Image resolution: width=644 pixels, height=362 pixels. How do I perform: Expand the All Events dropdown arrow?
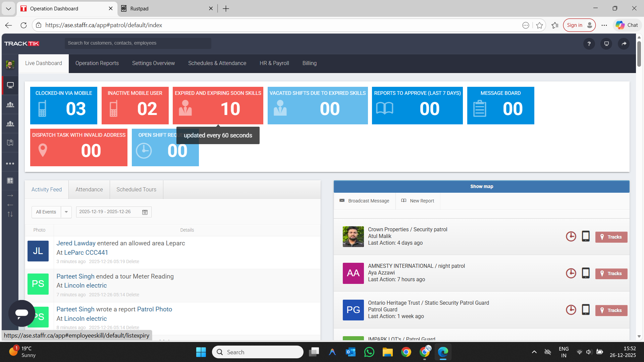(66, 212)
